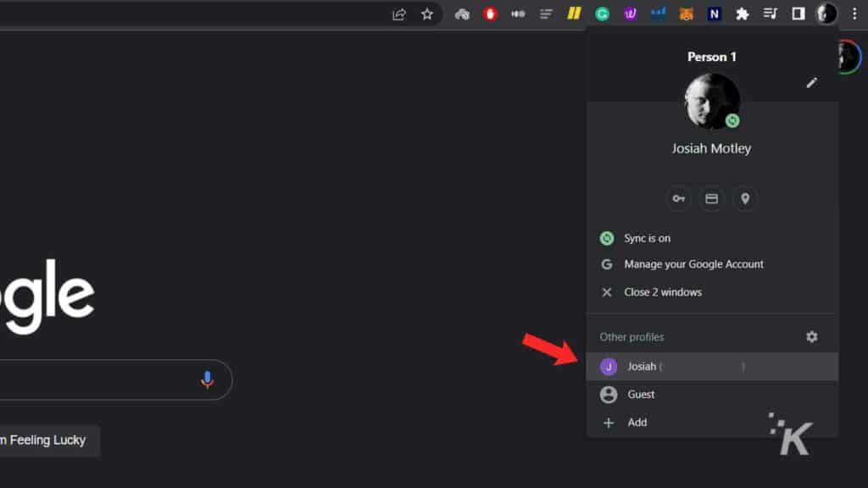Edit profile name with the pencil icon

click(x=811, y=83)
